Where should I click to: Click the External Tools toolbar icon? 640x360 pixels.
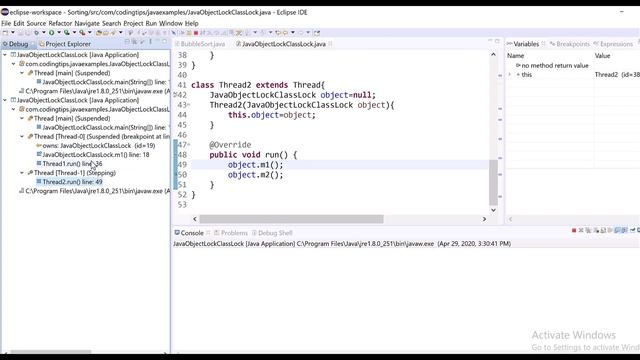click(x=82, y=33)
